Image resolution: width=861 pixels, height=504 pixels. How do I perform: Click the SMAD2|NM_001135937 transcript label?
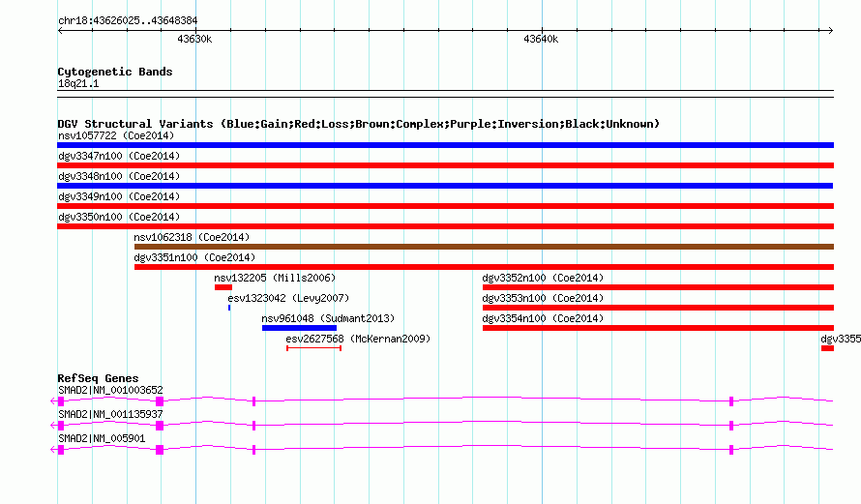pos(110,414)
